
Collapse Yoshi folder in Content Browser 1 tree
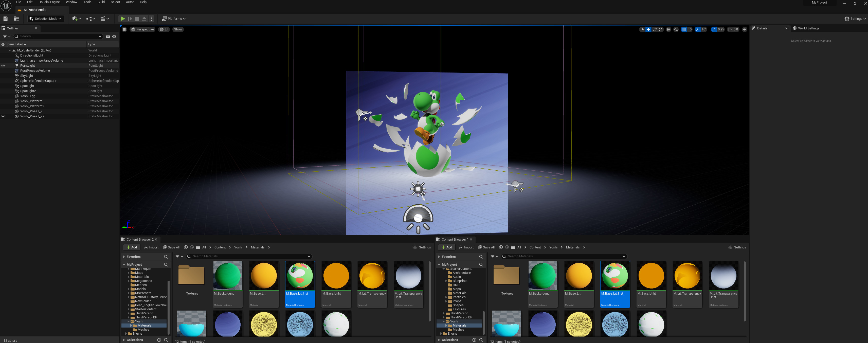(x=443, y=321)
